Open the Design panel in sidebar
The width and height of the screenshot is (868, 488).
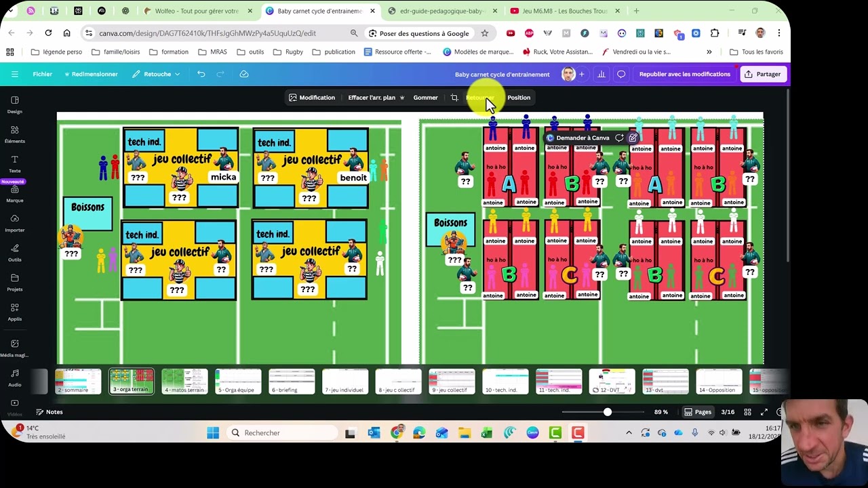[x=15, y=104]
